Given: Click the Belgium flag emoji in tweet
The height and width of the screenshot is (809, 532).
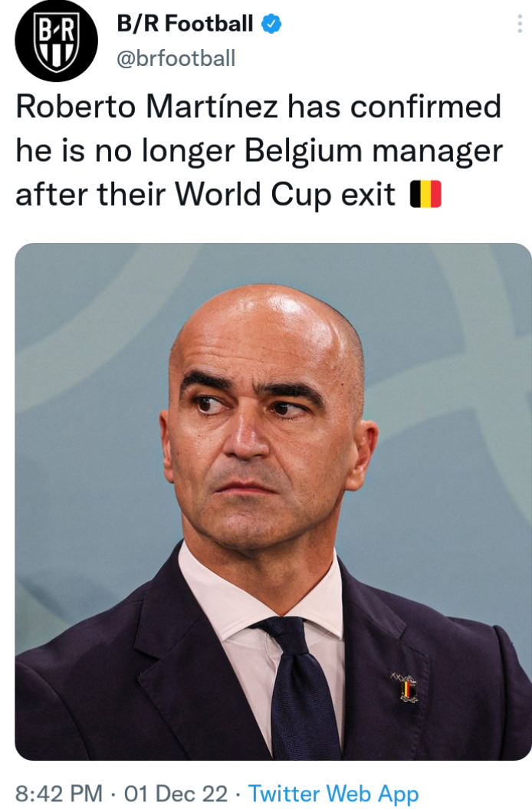Looking at the screenshot, I should click(425, 194).
